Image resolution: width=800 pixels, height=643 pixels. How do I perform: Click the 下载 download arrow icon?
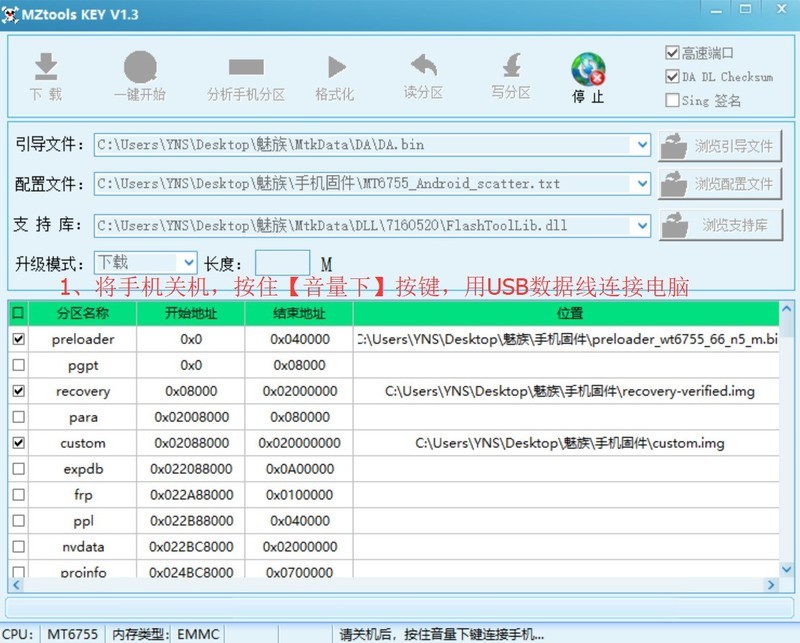[x=45, y=67]
